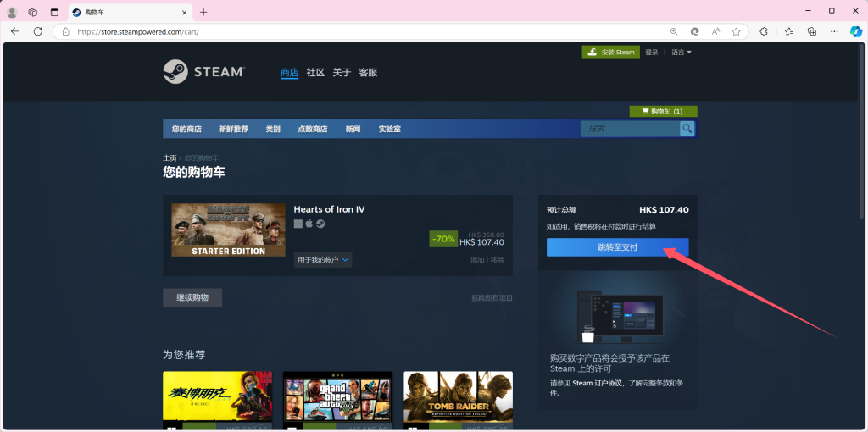Click the 添加 link in cart item
This screenshot has height=432, width=868.
coord(477,260)
